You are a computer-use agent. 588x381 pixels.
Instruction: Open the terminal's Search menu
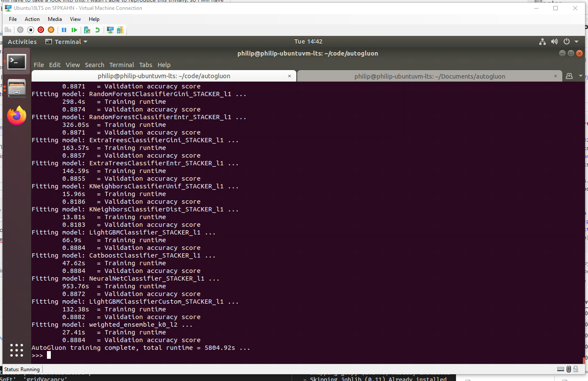click(x=94, y=65)
